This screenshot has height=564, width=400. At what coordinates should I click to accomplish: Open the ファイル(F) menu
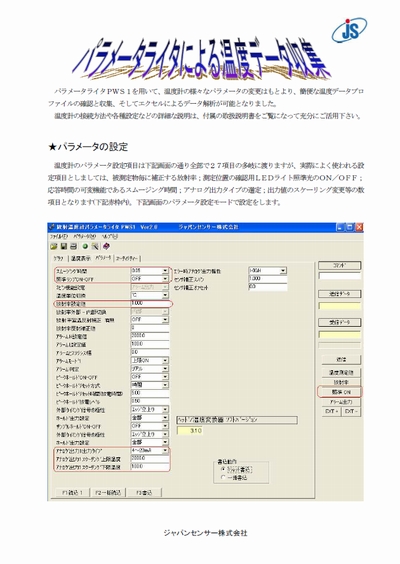click(x=59, y=237)
